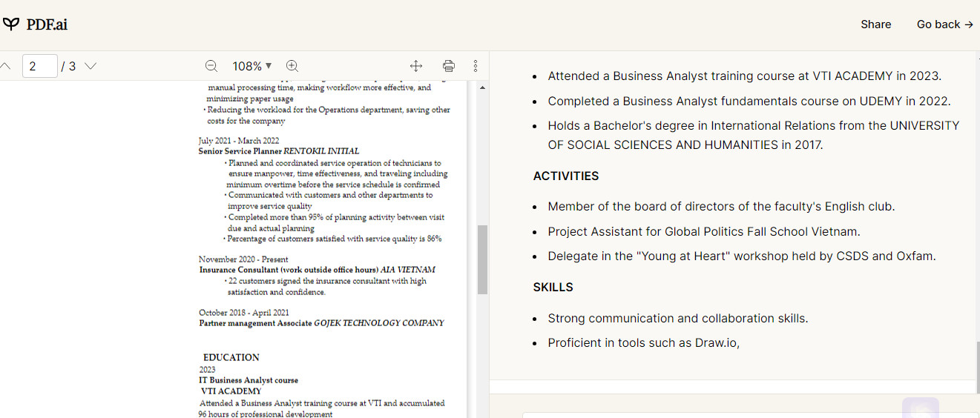Select 'Completed a Business Analyst fundamentals' bullet

pyautogui.click(x=749, y=101)
